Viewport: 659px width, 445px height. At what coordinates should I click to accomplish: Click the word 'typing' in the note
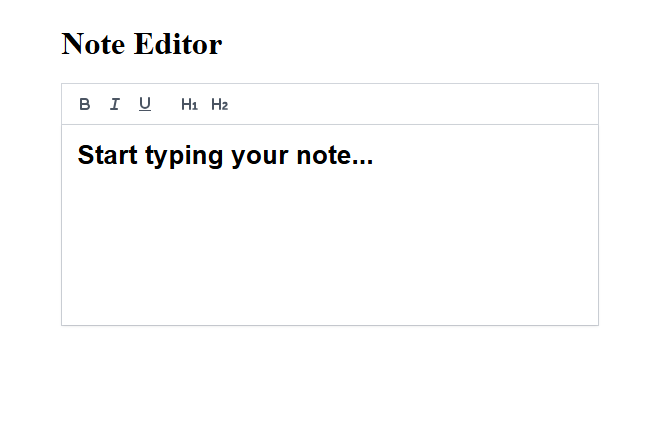pyautogui.click(x=184, y=156)
